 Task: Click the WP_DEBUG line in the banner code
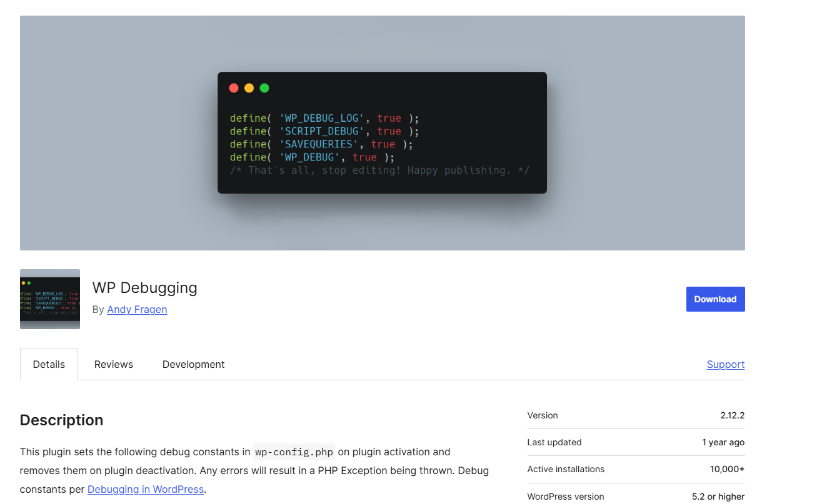click(x=311, y=157)
